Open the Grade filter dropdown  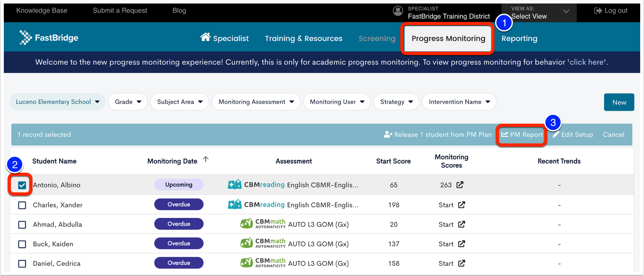click(x=128, y=102)
